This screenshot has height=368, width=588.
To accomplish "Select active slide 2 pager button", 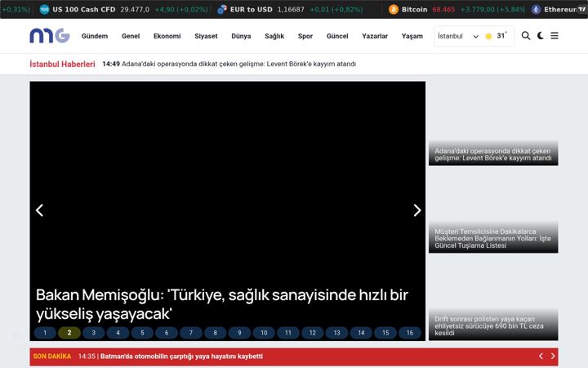I will [x=69, y=333].
